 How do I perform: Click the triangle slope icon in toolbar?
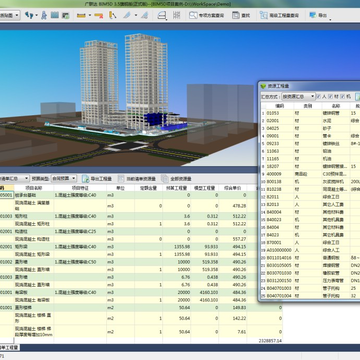pos(144,15)
